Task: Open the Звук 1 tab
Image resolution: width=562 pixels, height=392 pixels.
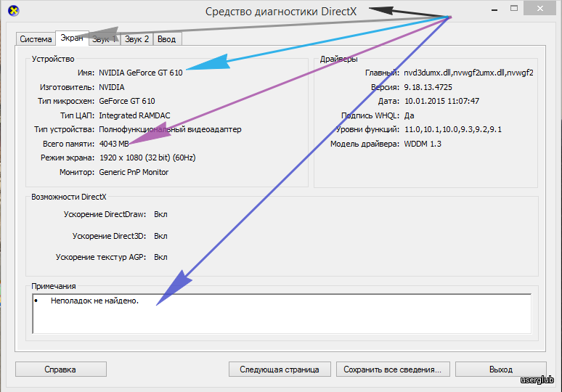Action: coord(105,39)
